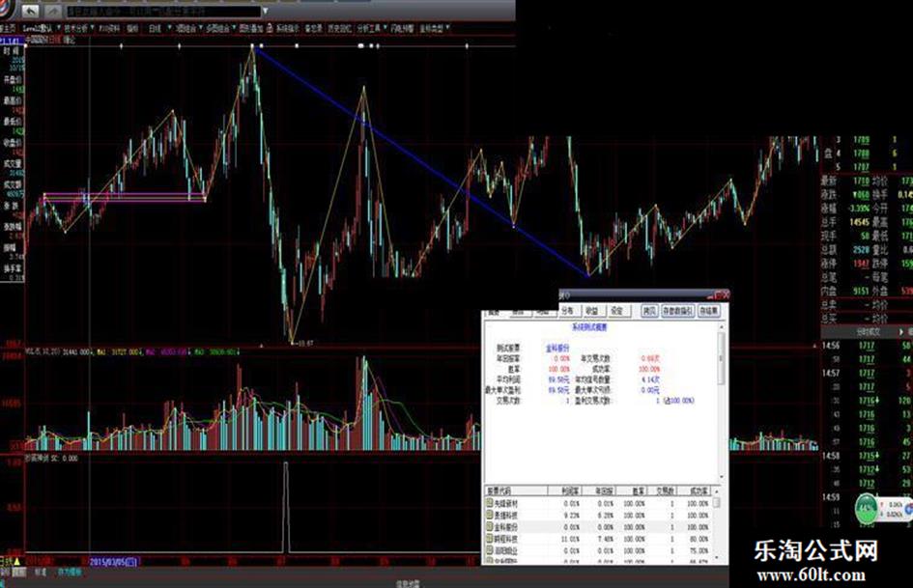The width and height of the screenshot is (913, 588).
Task: Click the 闪电预警 toolbar item
Action: [x=402, y=28]
